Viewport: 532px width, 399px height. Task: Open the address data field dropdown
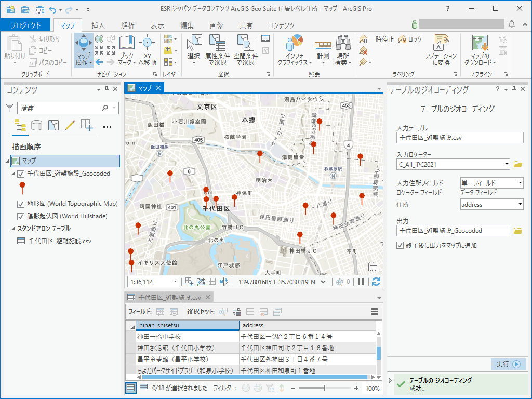coord(520,204)
